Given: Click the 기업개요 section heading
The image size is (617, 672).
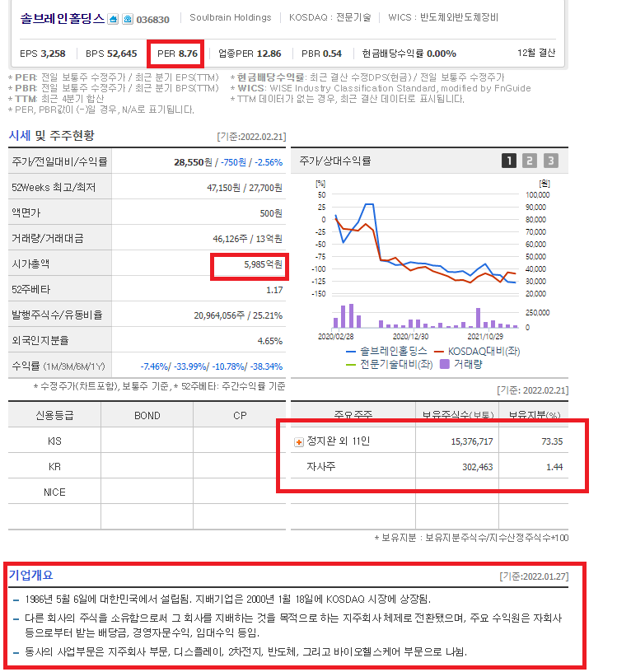Looking at the screenshot, I should [30, 575].
